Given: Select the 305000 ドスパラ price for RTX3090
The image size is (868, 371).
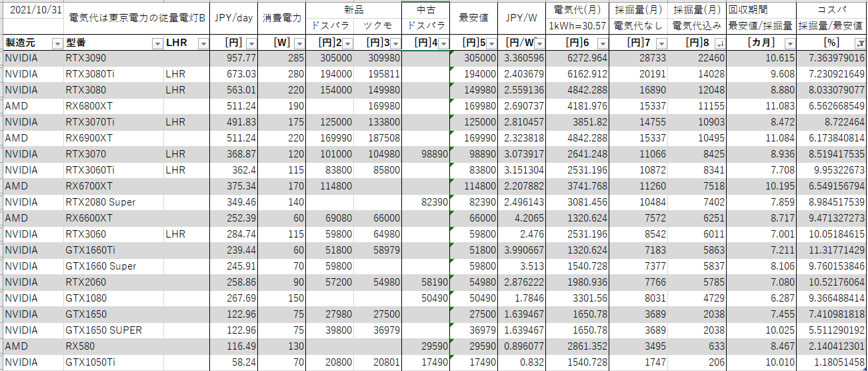Looking at the screenshot, I should coord(329,58).
